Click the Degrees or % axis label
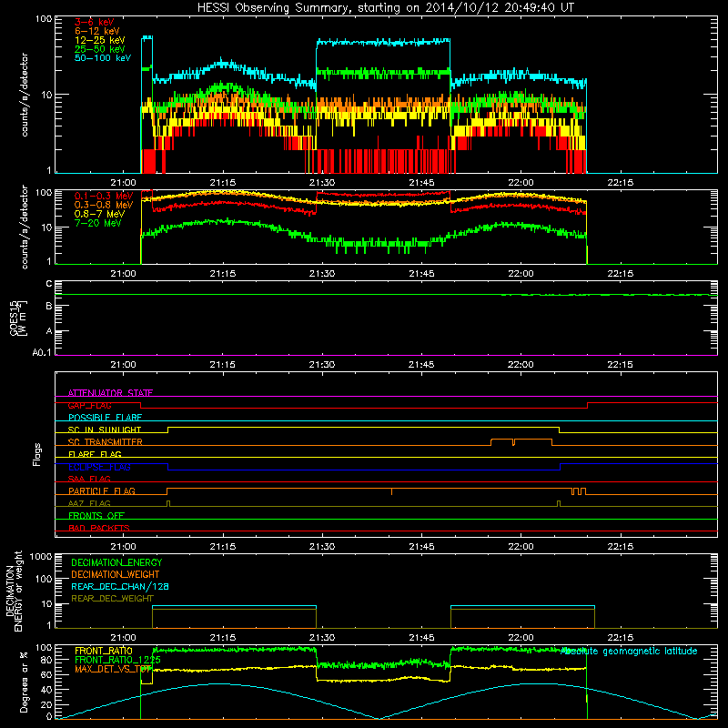The height and width of the screenshot is (728, 728). click(x=24, y=682)
